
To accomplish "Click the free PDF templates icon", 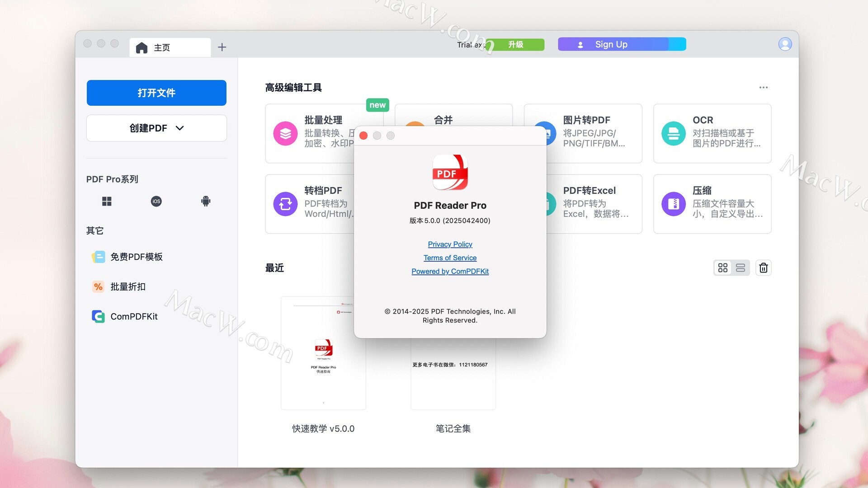I will [x=98, y=257].
